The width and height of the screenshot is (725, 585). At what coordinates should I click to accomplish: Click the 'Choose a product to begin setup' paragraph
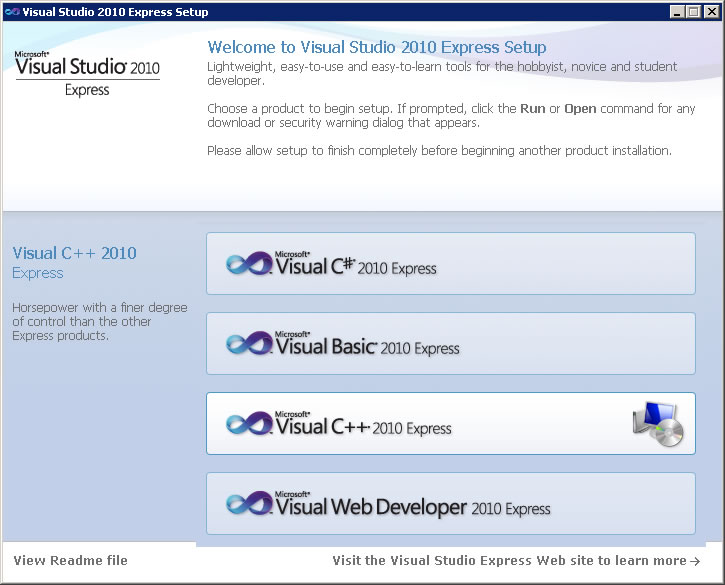tap(451, 116)
